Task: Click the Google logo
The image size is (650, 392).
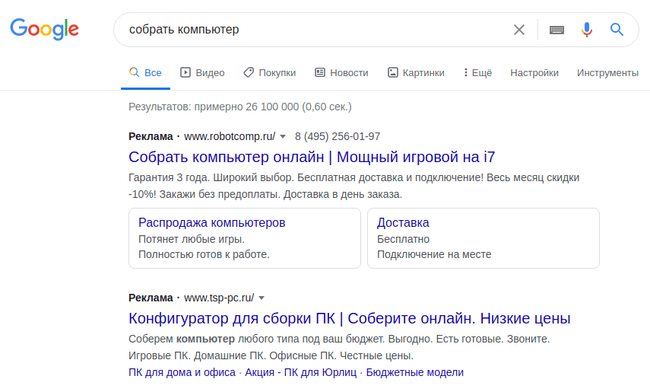Action: click(x=44, y=29)
